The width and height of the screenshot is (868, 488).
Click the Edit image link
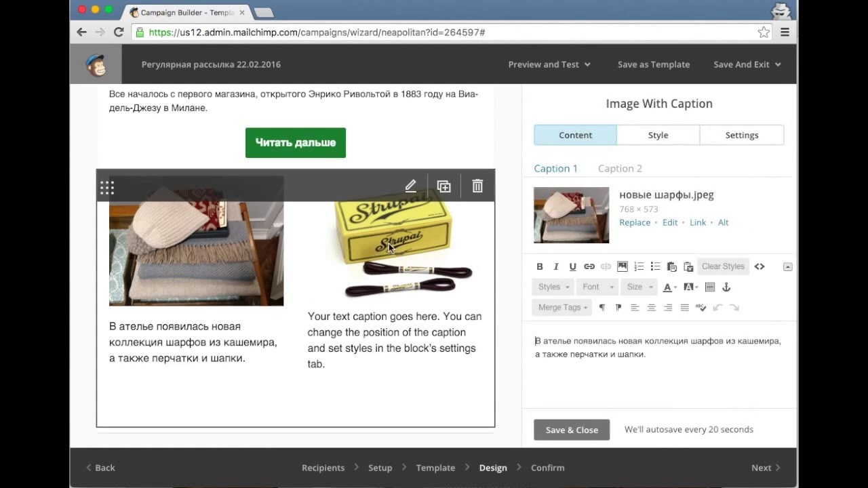click(x=670, y=222)
